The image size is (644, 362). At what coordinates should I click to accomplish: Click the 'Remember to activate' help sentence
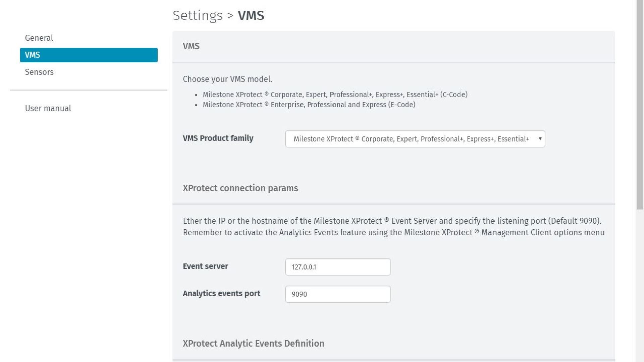coord(393,233)
